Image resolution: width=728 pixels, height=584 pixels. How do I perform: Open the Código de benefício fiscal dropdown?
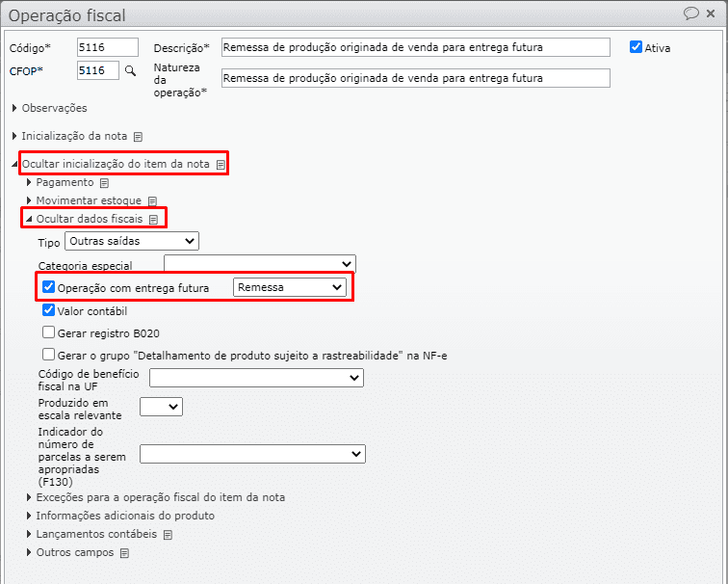point(256,378)
